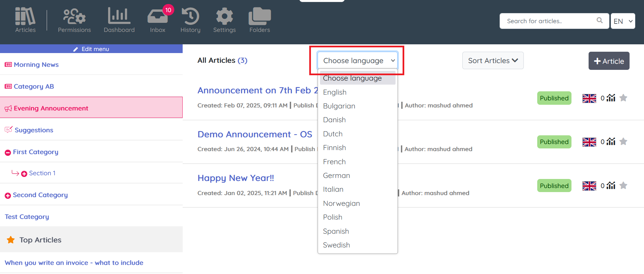Expand the Second Category tree item
The image size is (644, 274).
coord(8,195)
